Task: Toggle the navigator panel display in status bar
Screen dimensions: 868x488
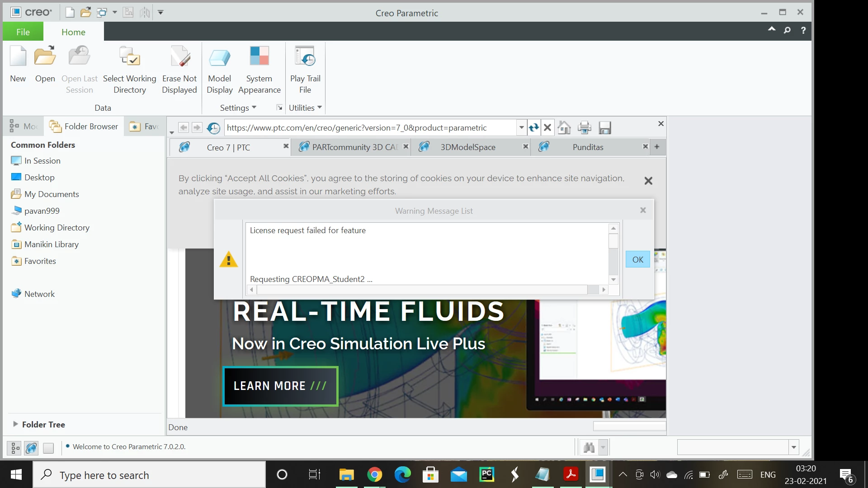Action: 14,448
